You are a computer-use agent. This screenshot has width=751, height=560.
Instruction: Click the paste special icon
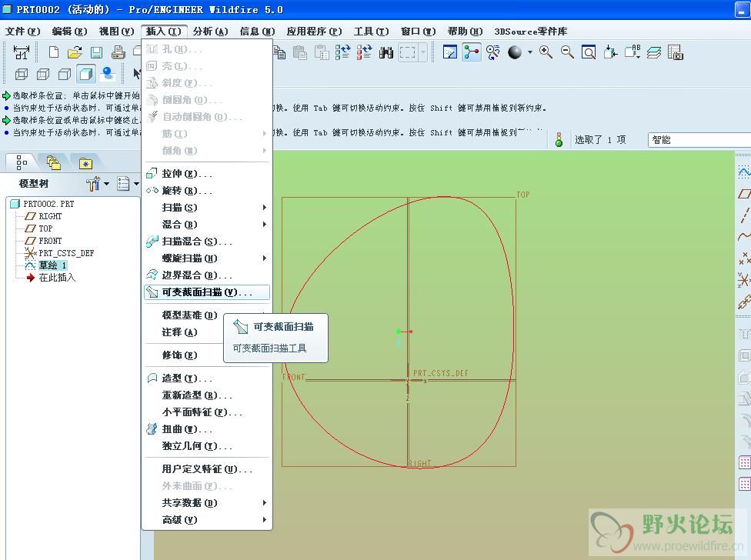pos(322,52)
